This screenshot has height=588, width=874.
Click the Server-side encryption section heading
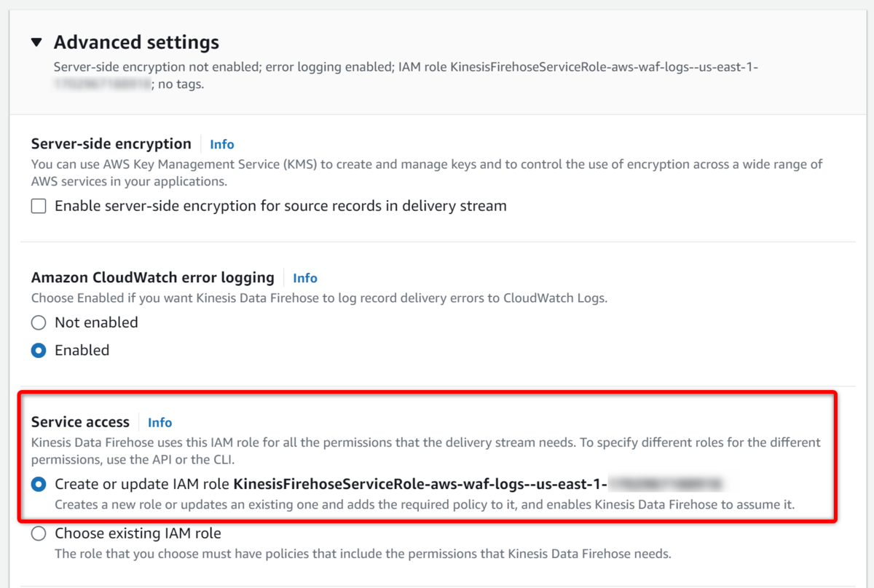(x=111, y=144)
